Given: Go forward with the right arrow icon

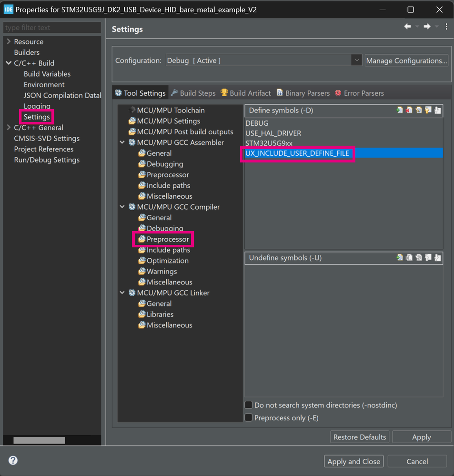Looking at the screenshot, I should coord(427,27).
